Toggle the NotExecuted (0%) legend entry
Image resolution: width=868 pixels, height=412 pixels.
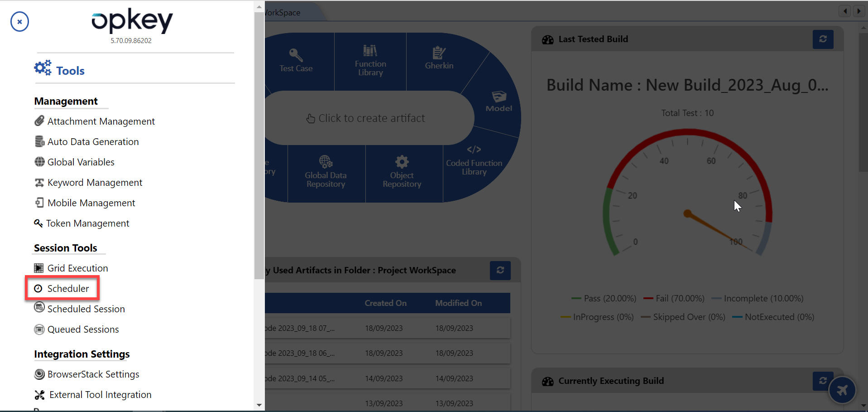(x=773, y=317)
